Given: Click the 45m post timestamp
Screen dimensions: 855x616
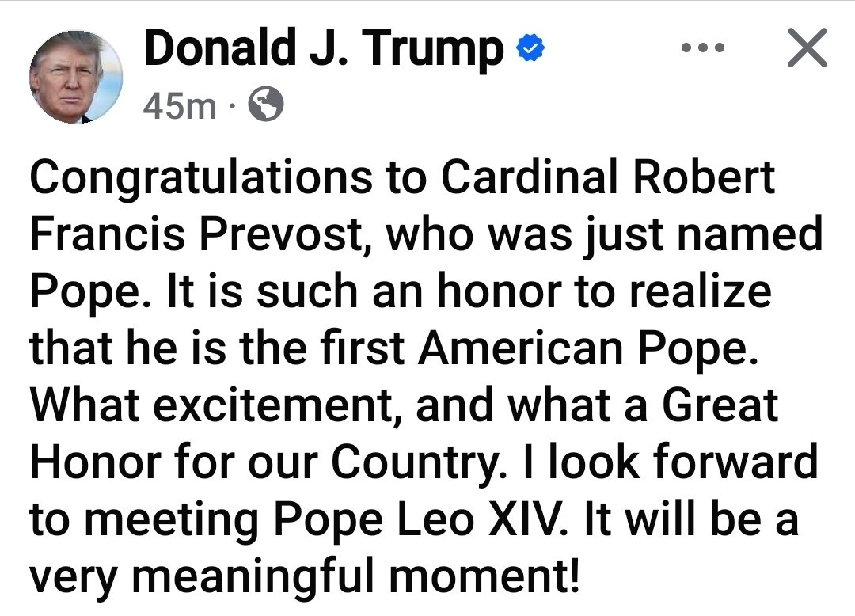Looking at the screenshot, I should 180,105.
